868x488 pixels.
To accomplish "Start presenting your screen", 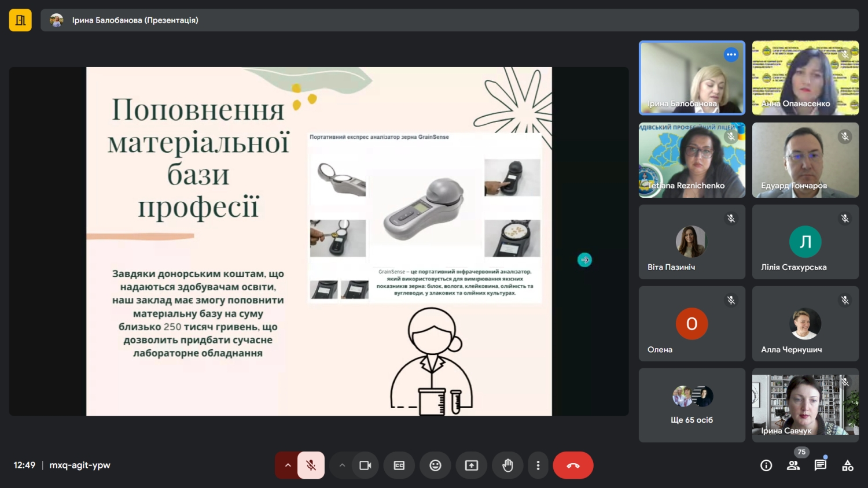I will point(472,465).
